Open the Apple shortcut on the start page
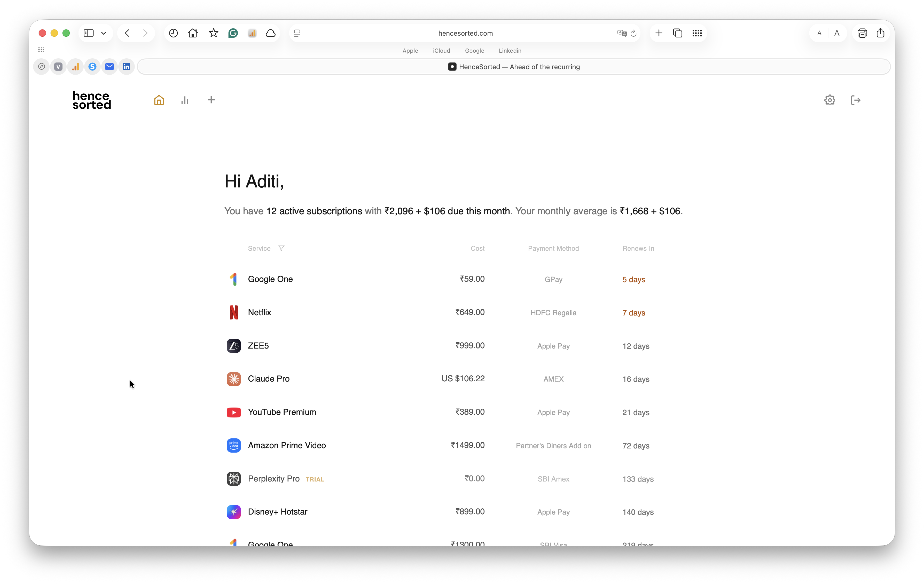 [410, 50]
